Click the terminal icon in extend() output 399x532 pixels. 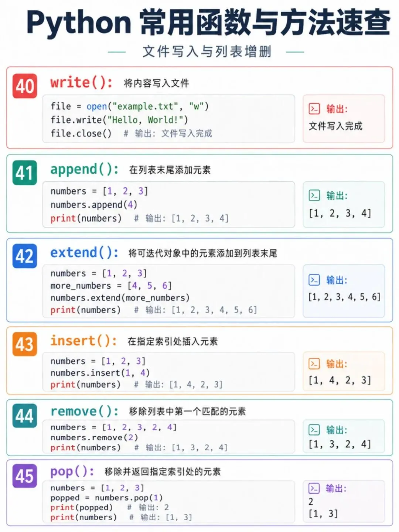[x=314, y=280]
